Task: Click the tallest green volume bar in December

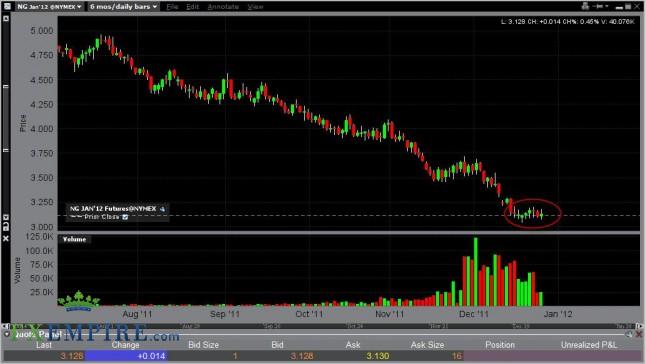Action: 476,271
